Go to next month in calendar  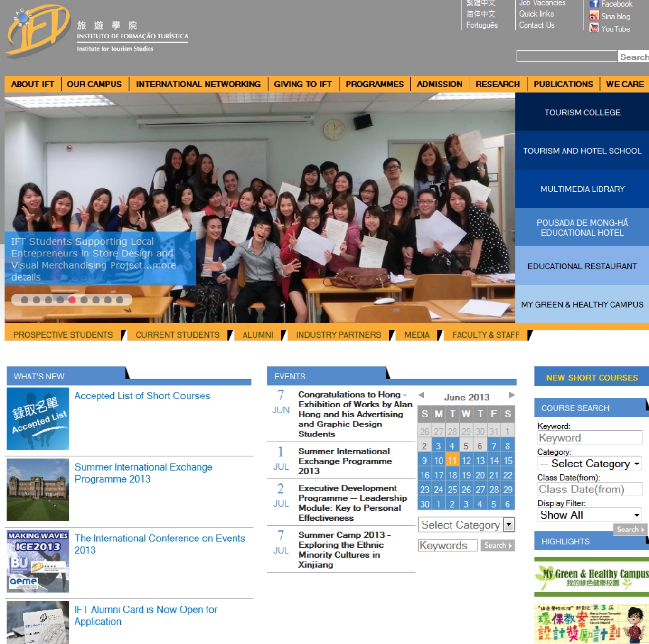(511, 395)
